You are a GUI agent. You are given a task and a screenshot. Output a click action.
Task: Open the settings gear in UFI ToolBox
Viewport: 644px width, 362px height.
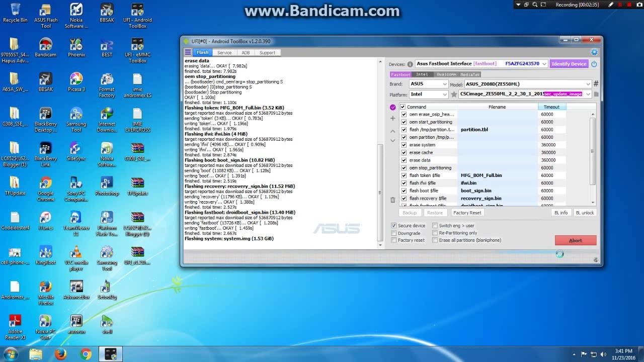(x=594, y=52)
